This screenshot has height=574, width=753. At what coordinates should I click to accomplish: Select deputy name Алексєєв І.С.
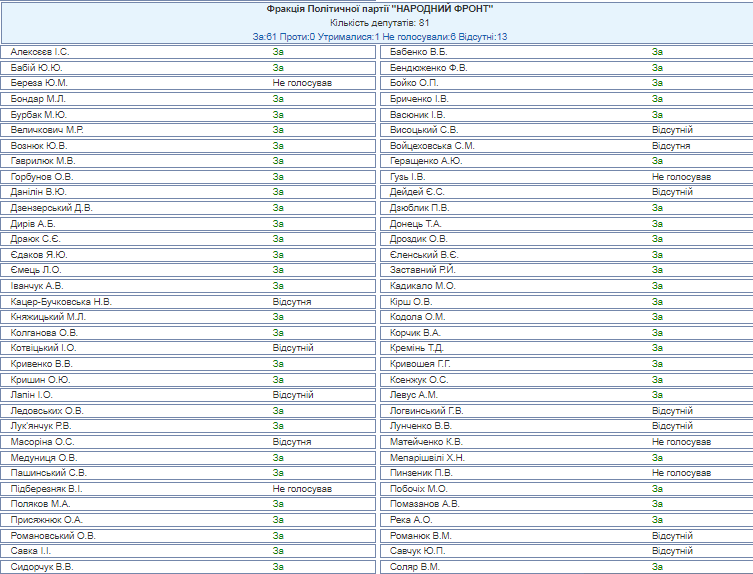coord(40,51)
